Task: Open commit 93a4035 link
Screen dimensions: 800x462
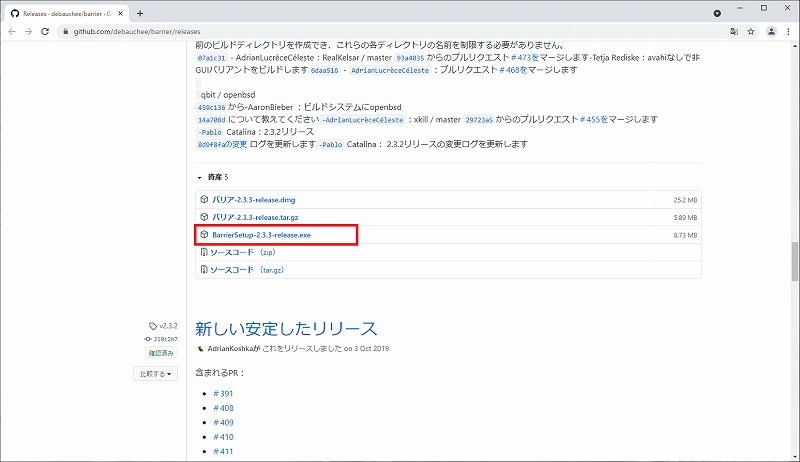Action: (x=410, y=58)
